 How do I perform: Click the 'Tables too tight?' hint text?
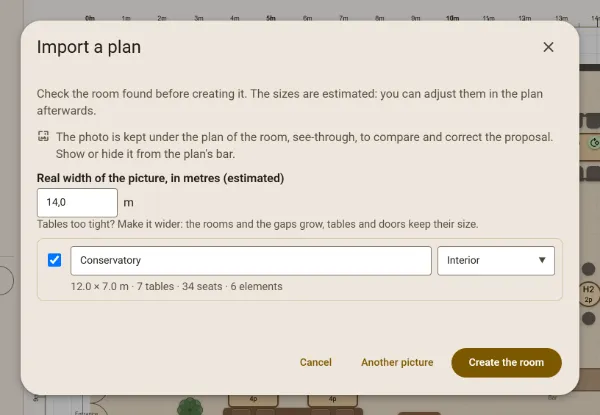(258, 224)
